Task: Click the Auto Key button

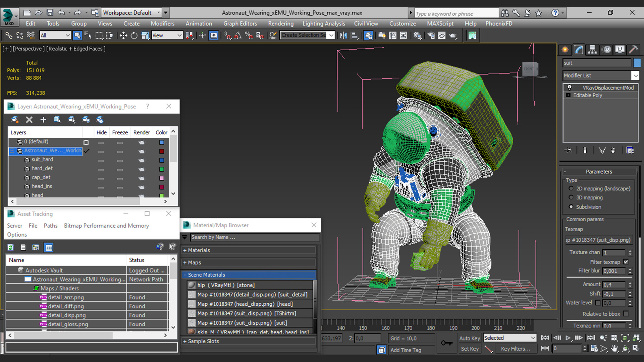Action: click(470, 338)
